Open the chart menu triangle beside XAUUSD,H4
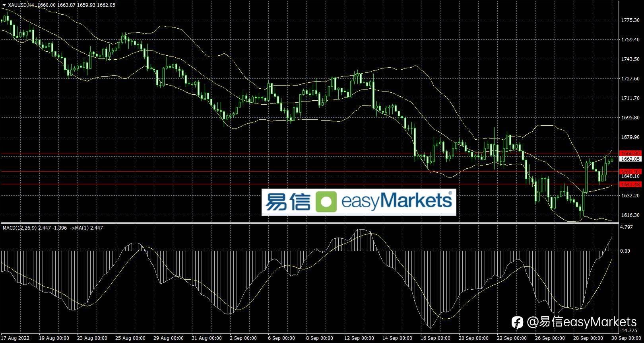This screenshot has height=343, width=644. 4,5
